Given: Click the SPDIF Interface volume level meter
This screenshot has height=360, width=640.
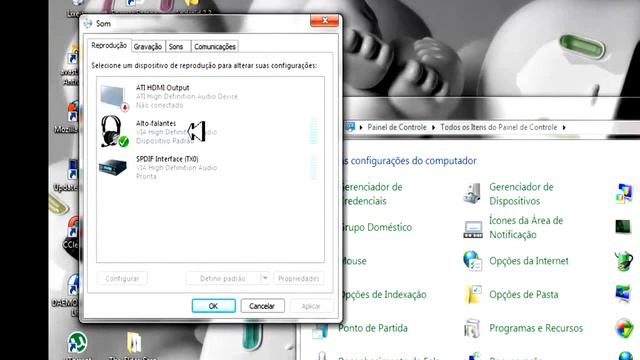Looking at the screenshot, I should coord(313,167).
